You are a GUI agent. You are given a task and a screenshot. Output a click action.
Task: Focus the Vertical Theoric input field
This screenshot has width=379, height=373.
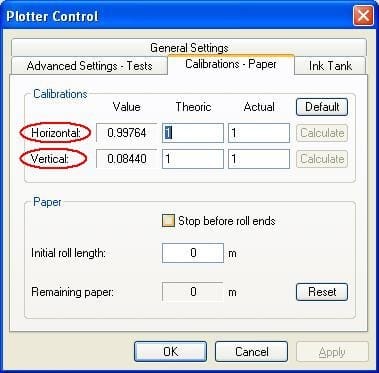(193, 159)
